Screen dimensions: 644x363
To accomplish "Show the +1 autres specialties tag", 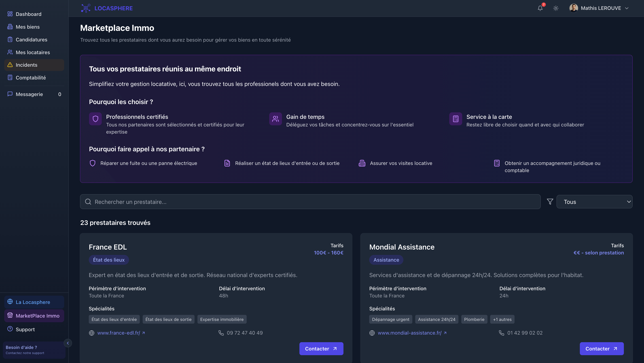I will (502, 319).
